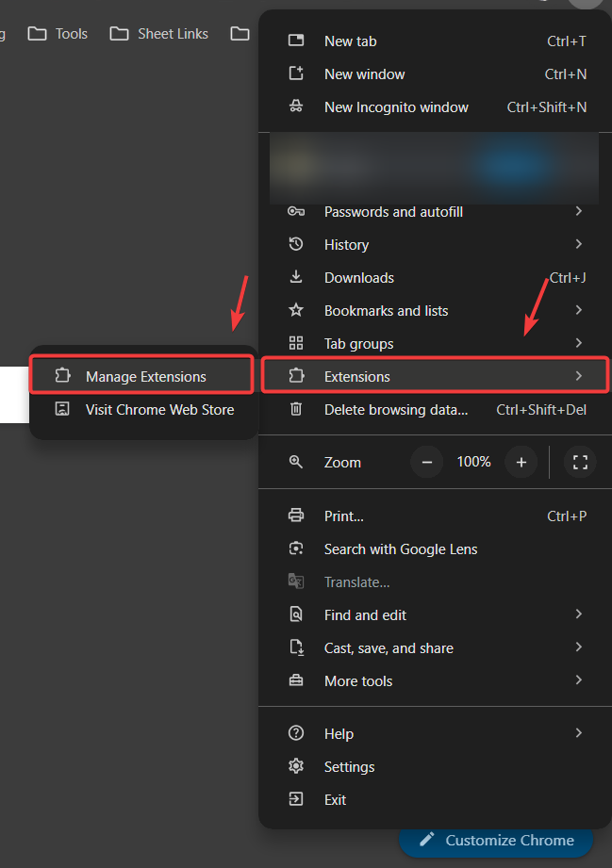Viewport: 612px width, 868px height.
Task: Open the Tools bookmark folder
Action: (58, 34)
